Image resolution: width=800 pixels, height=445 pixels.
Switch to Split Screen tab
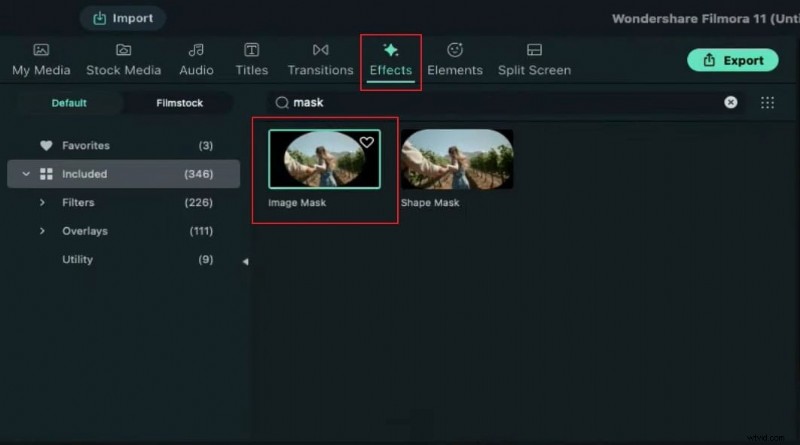pos(534,60)
